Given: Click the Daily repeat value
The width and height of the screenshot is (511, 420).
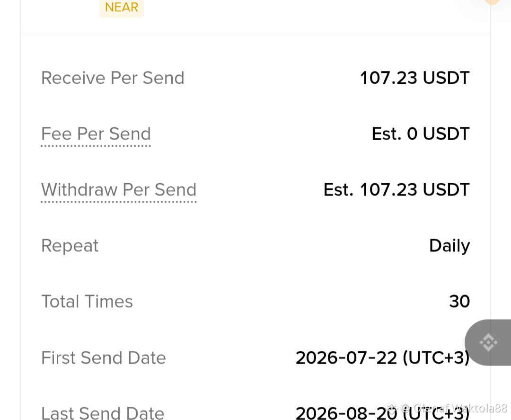Looking at the screenshot, I should tap(449, 246).
